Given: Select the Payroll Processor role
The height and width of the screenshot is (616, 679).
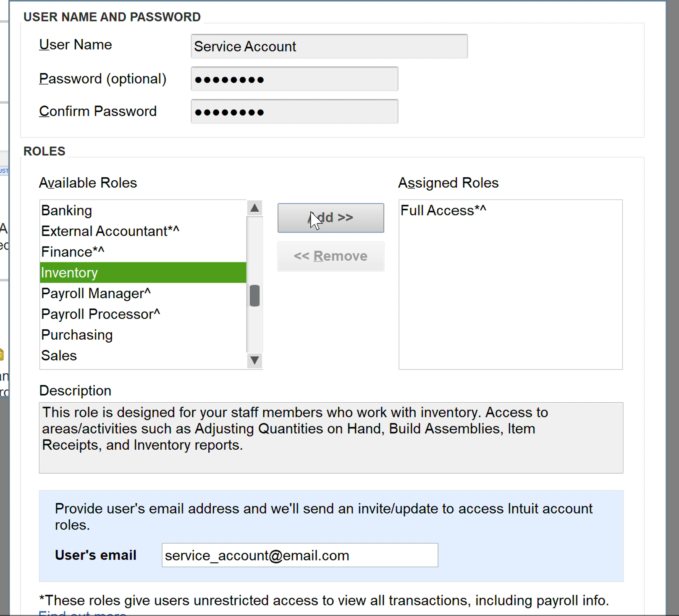Looking at the screenshot, I should (100, 314).
